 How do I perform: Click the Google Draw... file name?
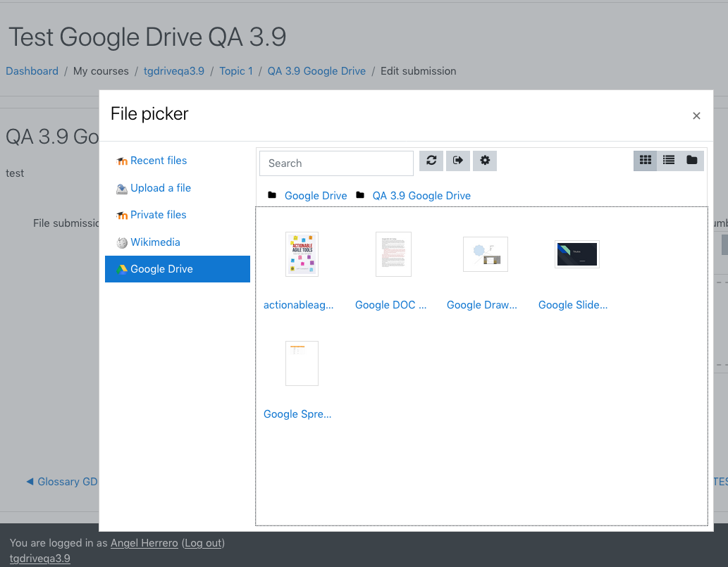pyautogui.click(x=482, y=305)
